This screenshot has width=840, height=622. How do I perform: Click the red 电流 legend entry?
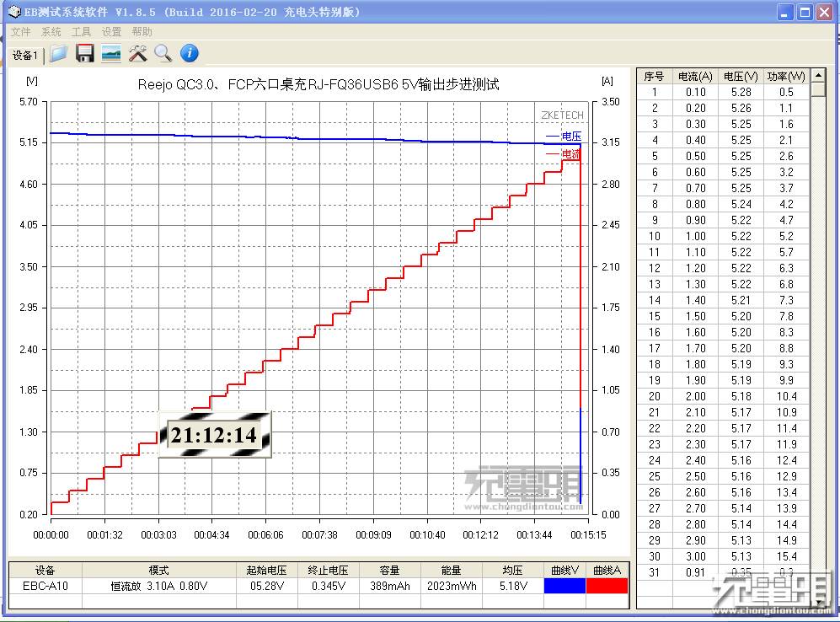coord(564,153)
